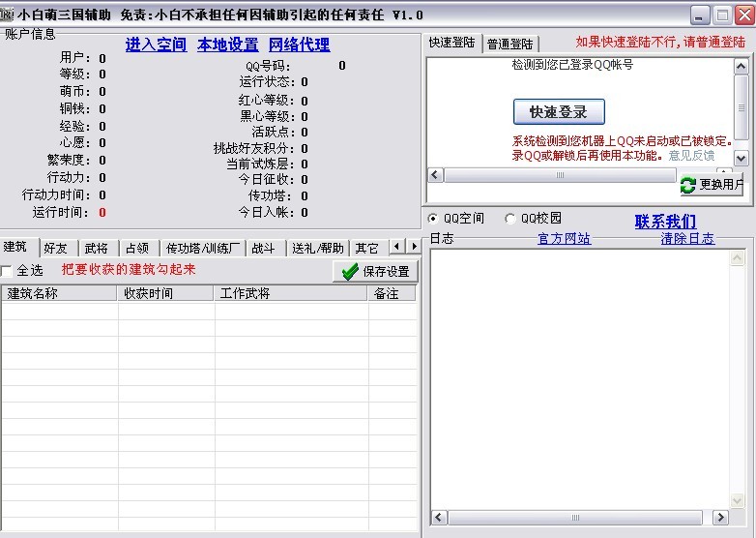Open the 进入空间 link
The image size is (756, 538).
point(156,45)
